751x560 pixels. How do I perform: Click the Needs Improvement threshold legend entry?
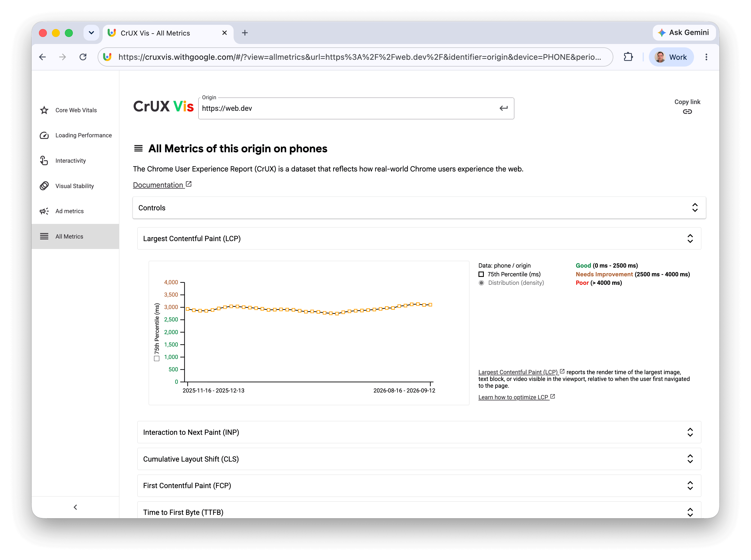pos(633,274)
